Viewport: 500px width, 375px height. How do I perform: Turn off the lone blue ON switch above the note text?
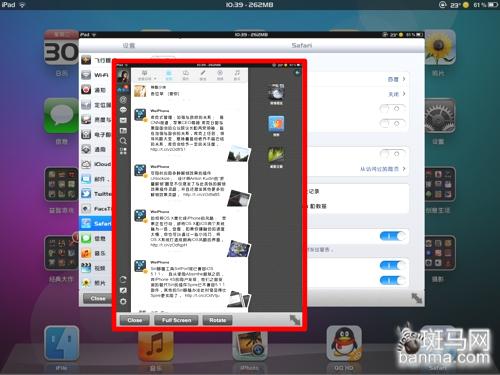pos(393,236)
